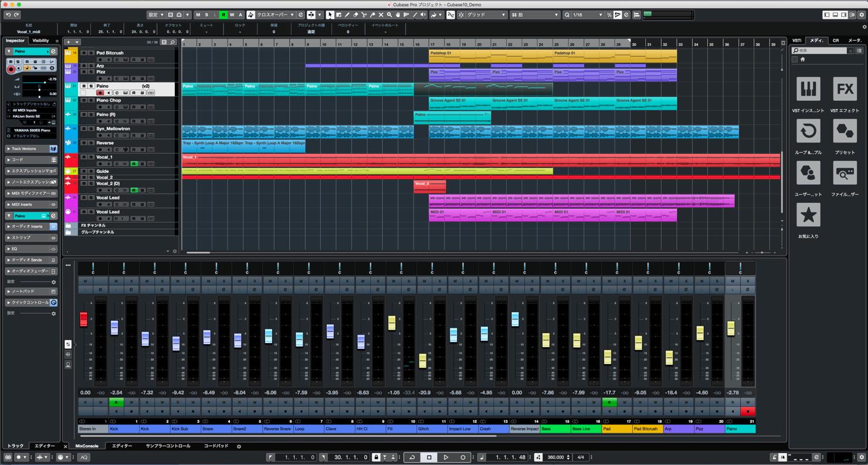Select the Zoom magnifier tool

(389, 15)
